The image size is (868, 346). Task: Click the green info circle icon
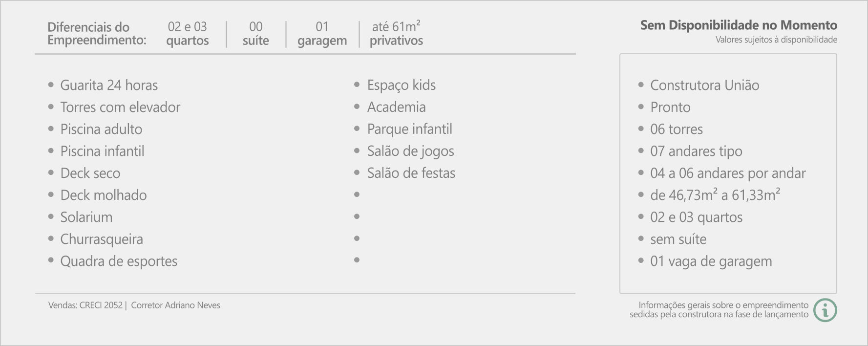[x=826, y=310]
